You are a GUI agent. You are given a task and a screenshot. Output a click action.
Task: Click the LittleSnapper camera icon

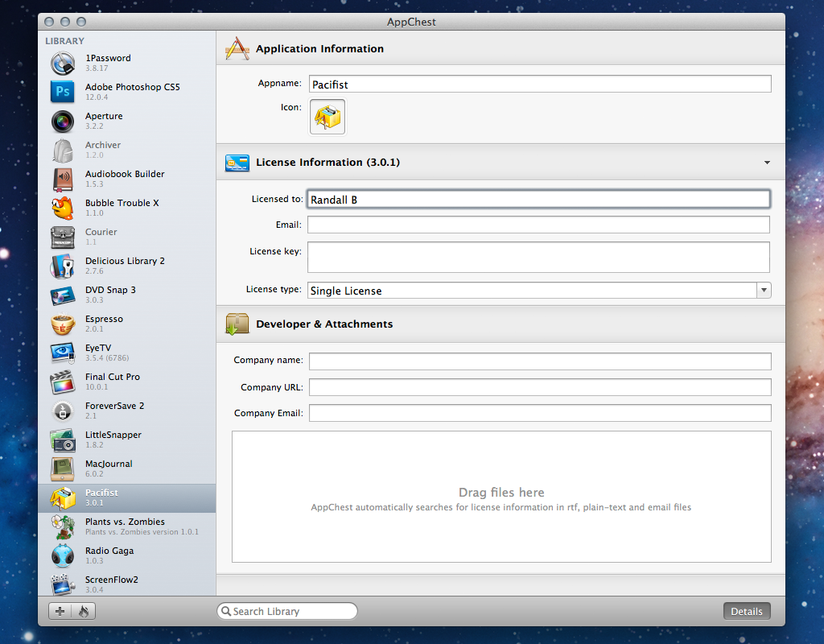[x=63, y=440]
